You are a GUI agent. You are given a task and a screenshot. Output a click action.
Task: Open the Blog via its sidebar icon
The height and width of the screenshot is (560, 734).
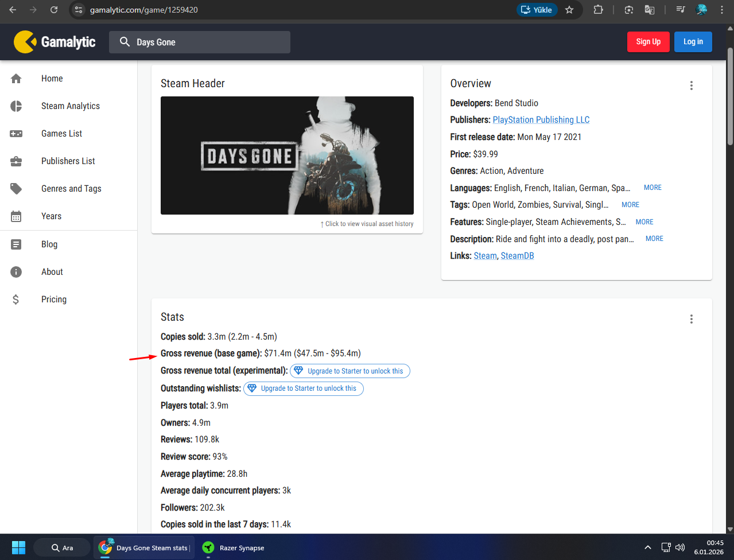click(x=16, y=244)
